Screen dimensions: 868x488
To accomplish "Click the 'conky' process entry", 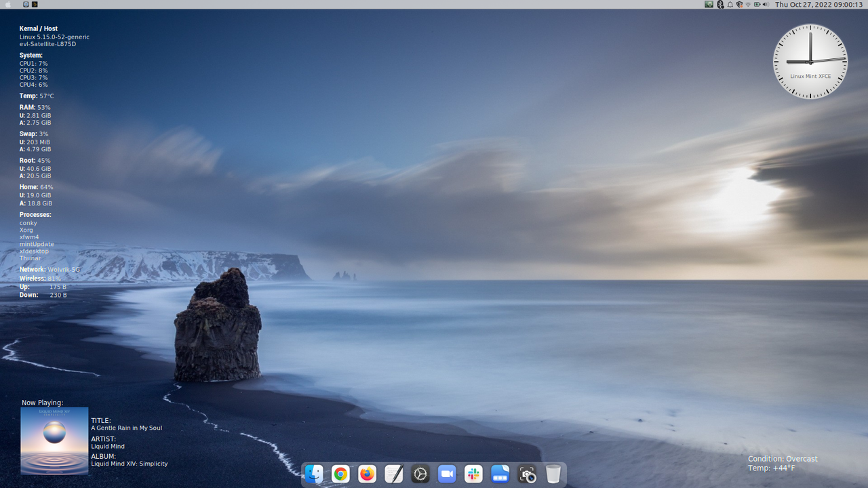I will tap(28, 223).
